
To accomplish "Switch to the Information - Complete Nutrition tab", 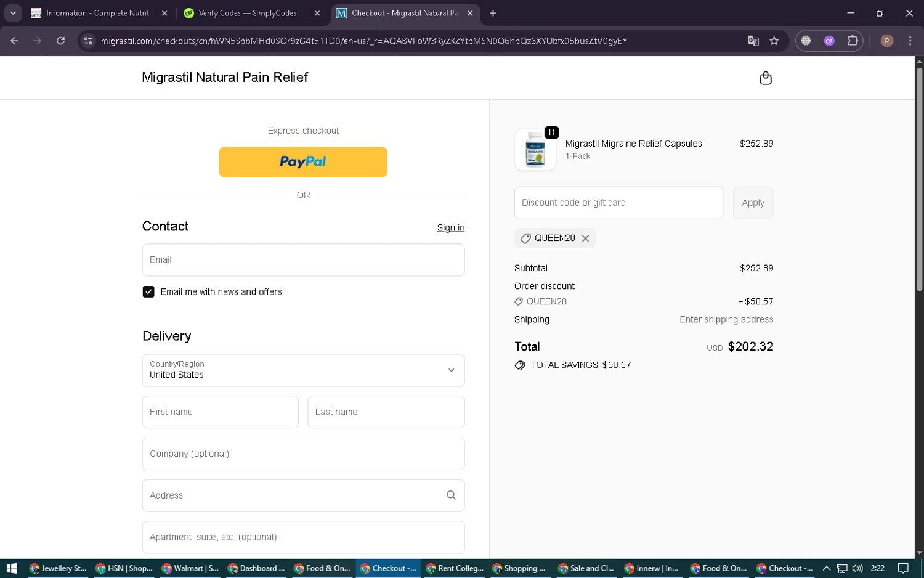I will pos(99,13).
